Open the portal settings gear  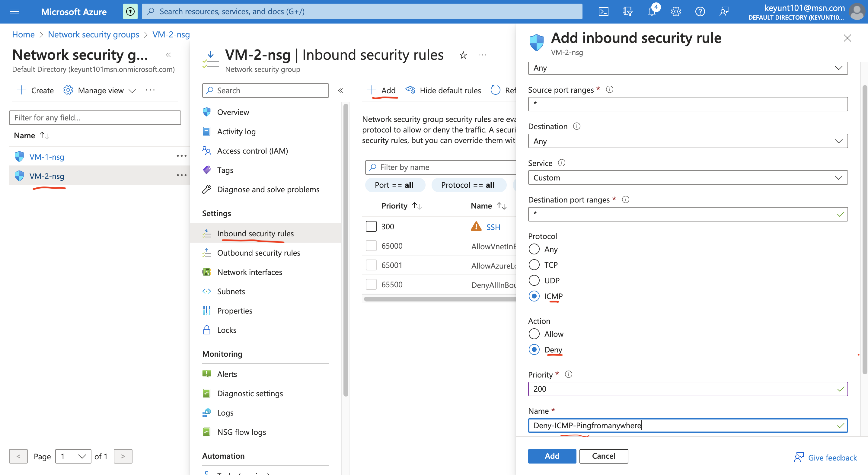pyautogui.click(x=676, y=11)
